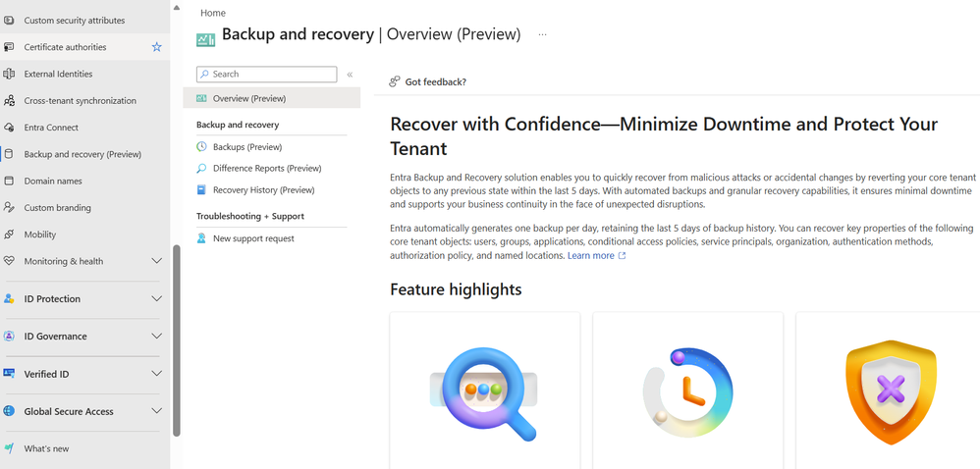
Task: Click the Domain names icon
Action: tap(9, 182)
